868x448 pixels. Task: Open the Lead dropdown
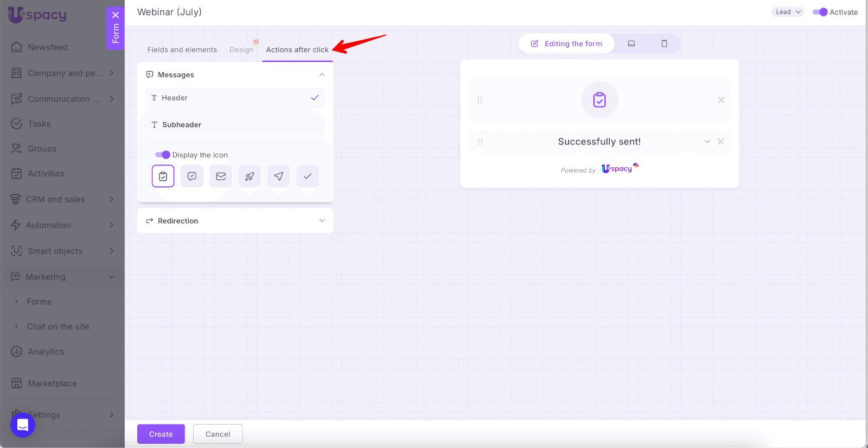click(787, 12)
